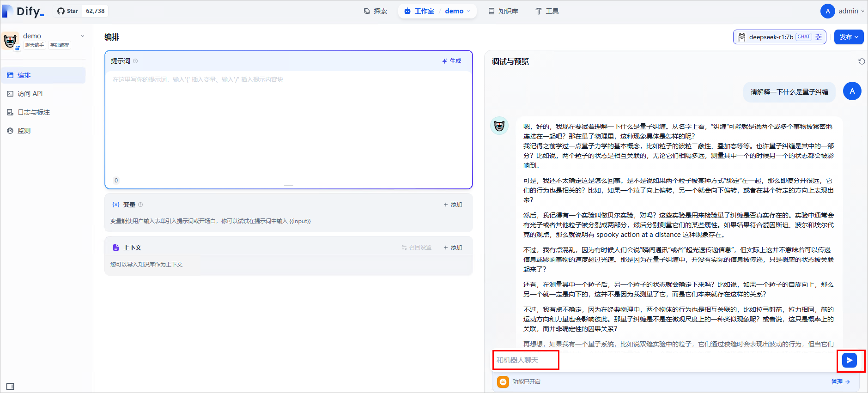Collapse the sidebar with the bottom-left panel icon
Image resolution: width=868 pixels, height=393 pixels.
[10, 387]
